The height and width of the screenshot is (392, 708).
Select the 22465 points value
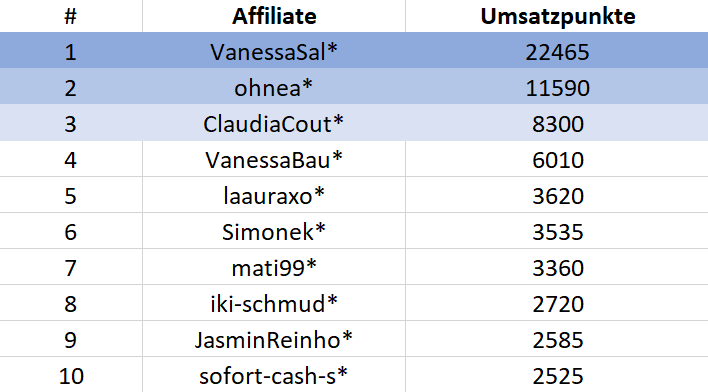(x=558, y=52)
